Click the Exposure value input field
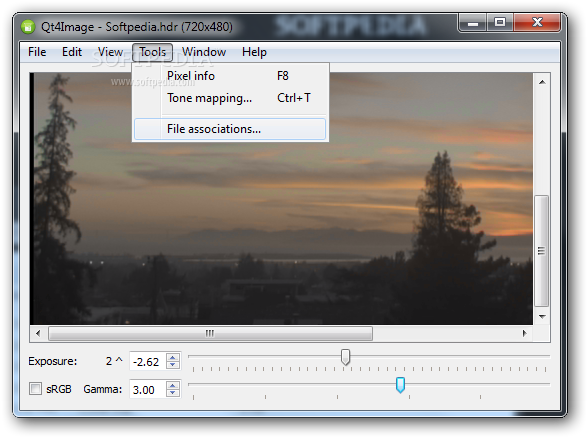The width and height of the screenshot is (588, 438). 147,362
